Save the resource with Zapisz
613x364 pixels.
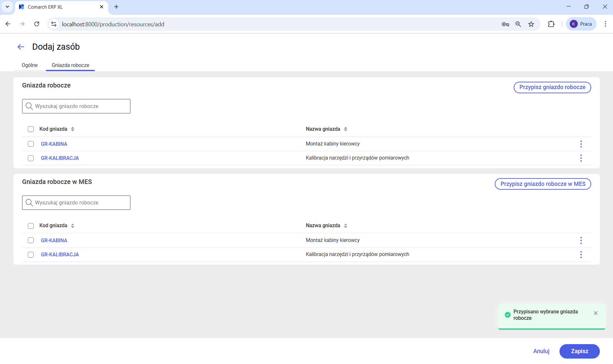[x=579, y=351]
